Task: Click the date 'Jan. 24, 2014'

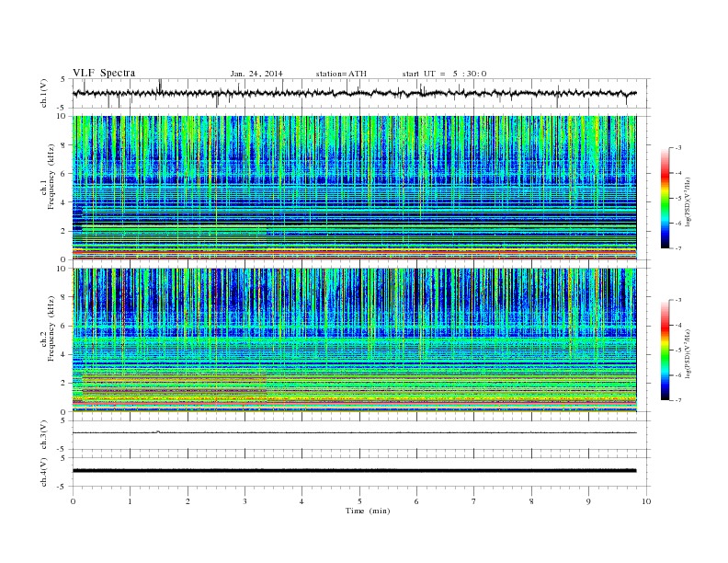Action: click(256, 74)
